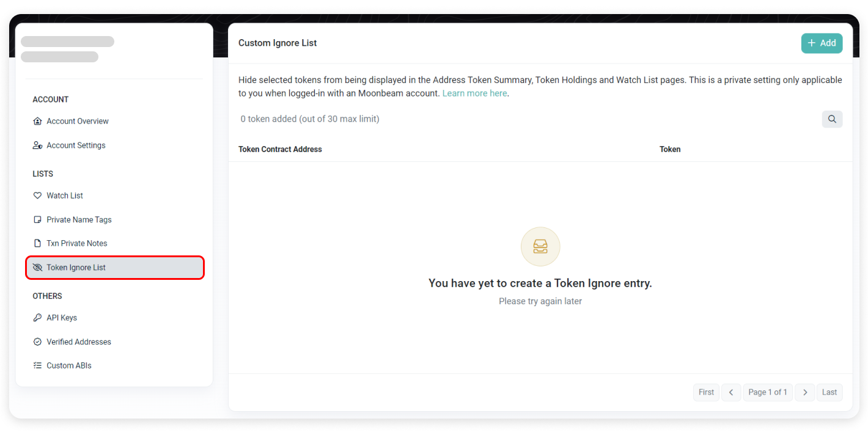Open Account Settings menu item
This screenshot has height=432, width=868.
click(76, 145)
